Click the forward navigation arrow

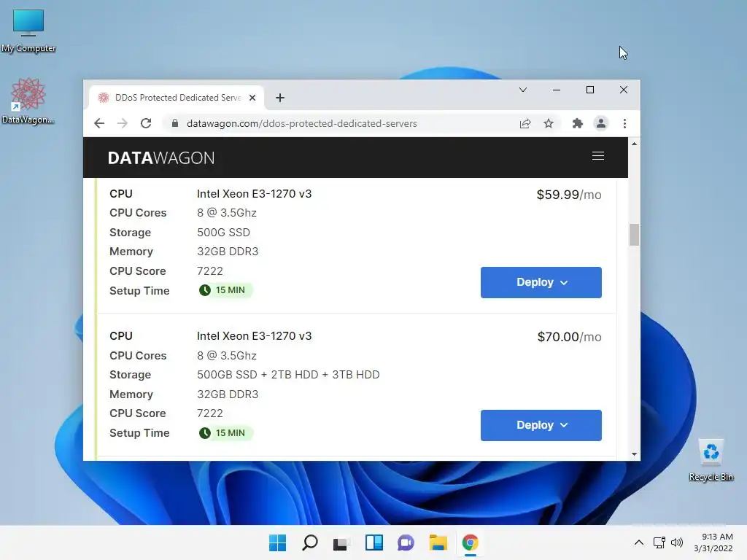coord(123,123)
